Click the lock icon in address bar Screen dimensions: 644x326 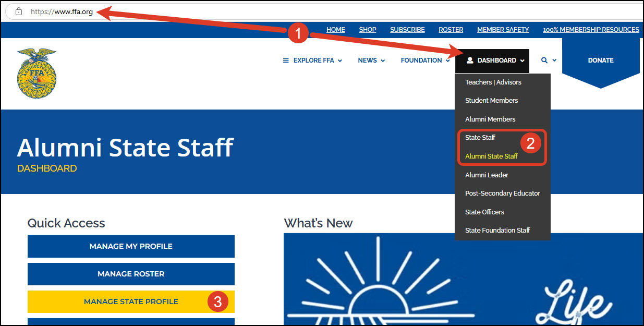19,11
